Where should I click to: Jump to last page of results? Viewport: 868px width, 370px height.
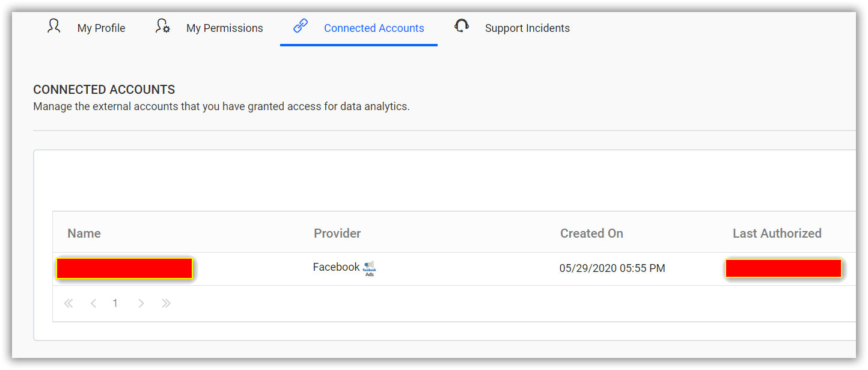[x=167, y=303]
